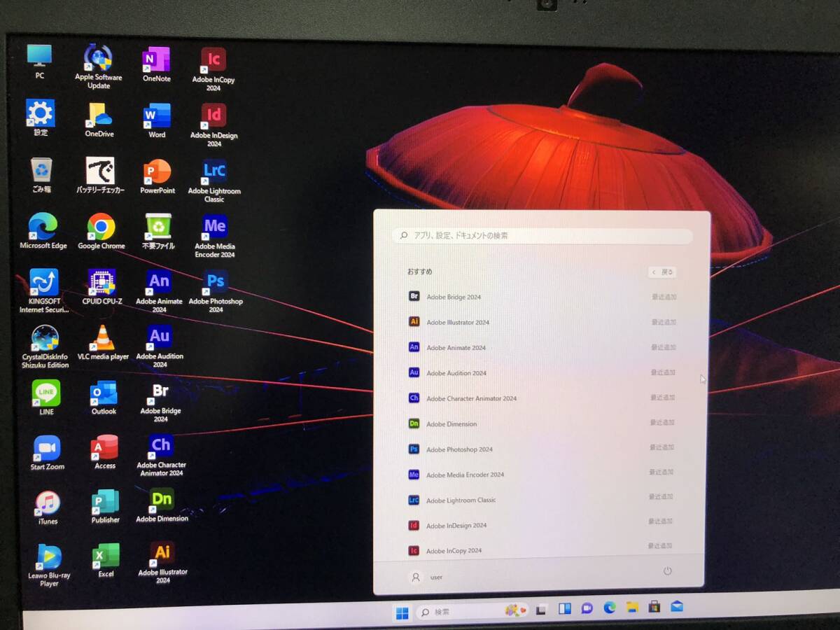Open Adobe Animate 2024 desktop shortcut
The width and height of the screenshot is (840, 630).
(159, 291)
